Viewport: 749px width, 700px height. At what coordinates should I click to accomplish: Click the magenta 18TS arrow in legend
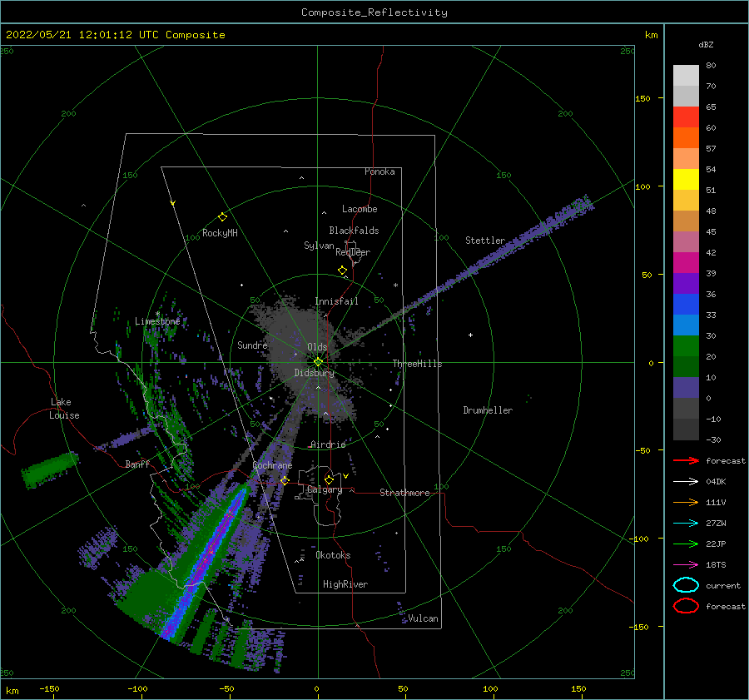(686, 565)
